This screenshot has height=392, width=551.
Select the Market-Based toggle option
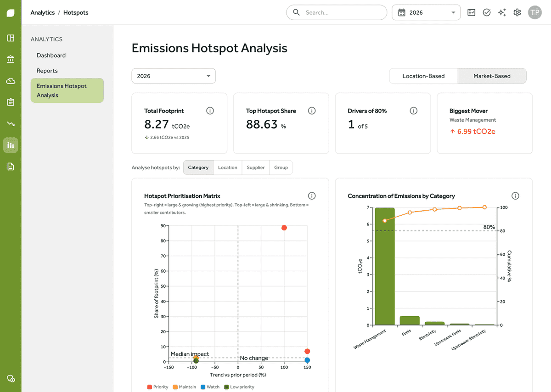pyautogui.click(x=492, y=76)
